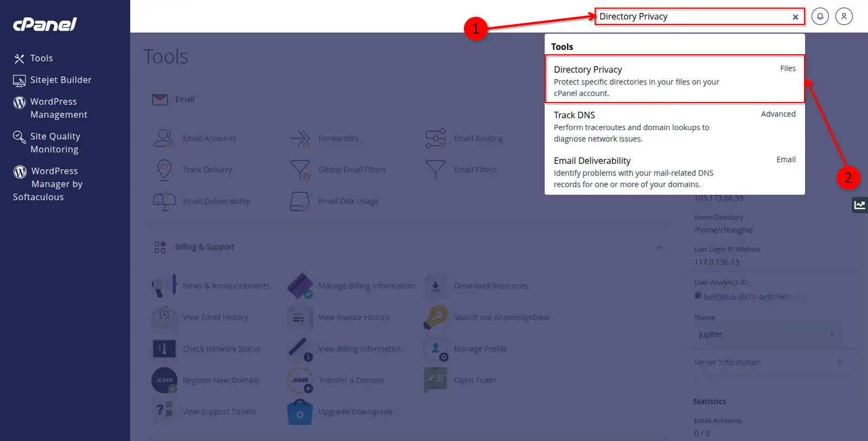Open Site Quality Monitoring in the sidebar
The width and height of the screenshot is (868, 441).
(55, 143)
